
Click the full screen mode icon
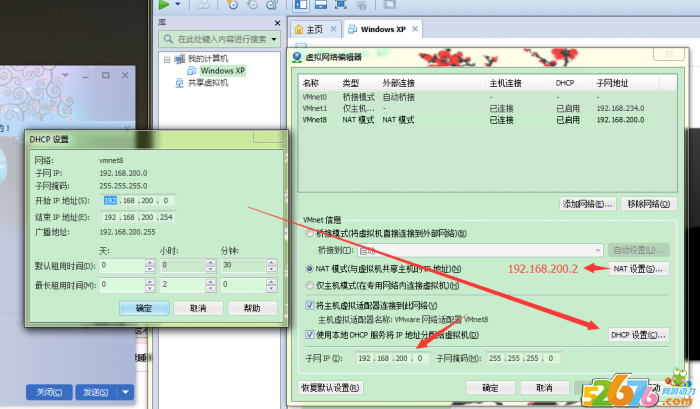click(x=341, y=4)
